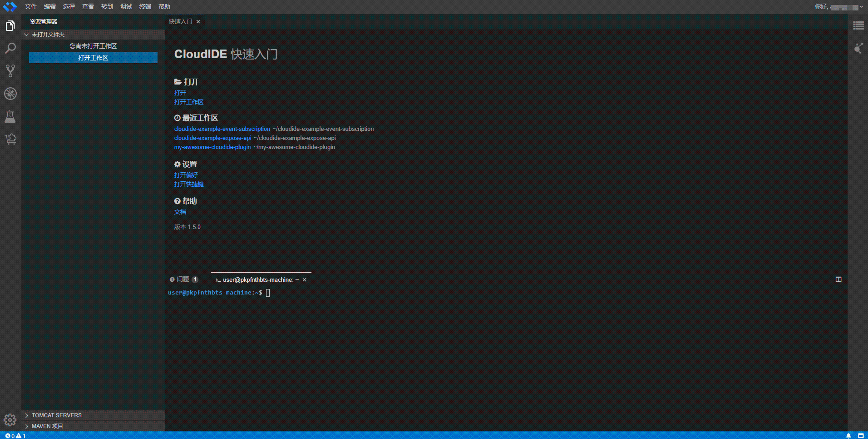
Task: Toggle the bottom panel icon in status bar
Action: click(861, 435)
